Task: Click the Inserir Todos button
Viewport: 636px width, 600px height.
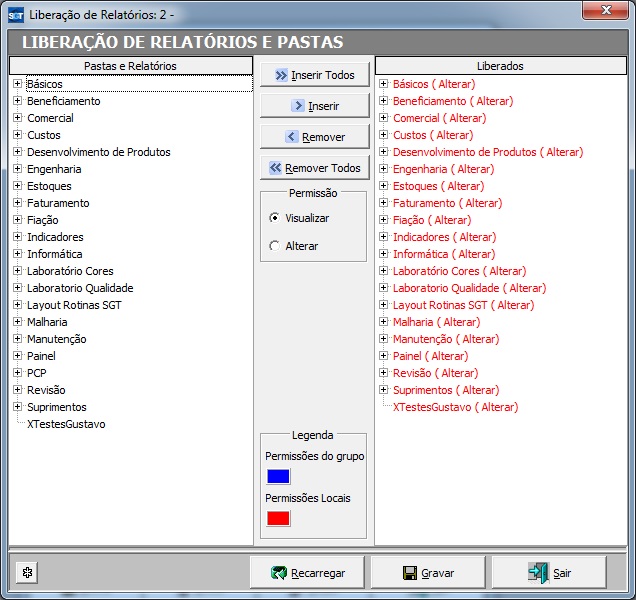Action: pyautogui.click(x=315, y=75)
